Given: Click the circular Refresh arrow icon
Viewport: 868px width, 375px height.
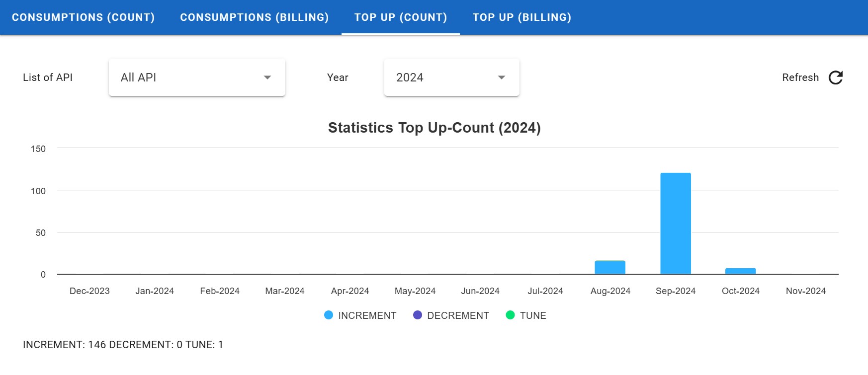Looking at the screenshot, I should 835,77.
